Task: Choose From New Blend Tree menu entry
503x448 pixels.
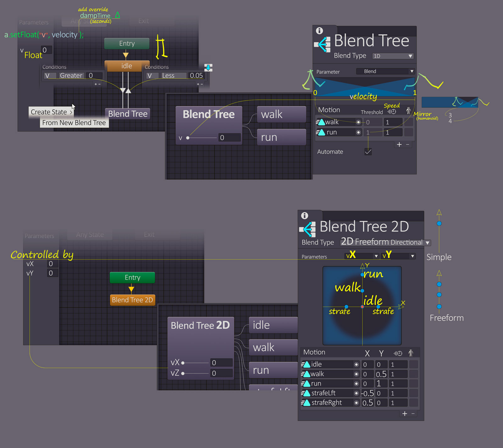Action: [x=74, y=123]
